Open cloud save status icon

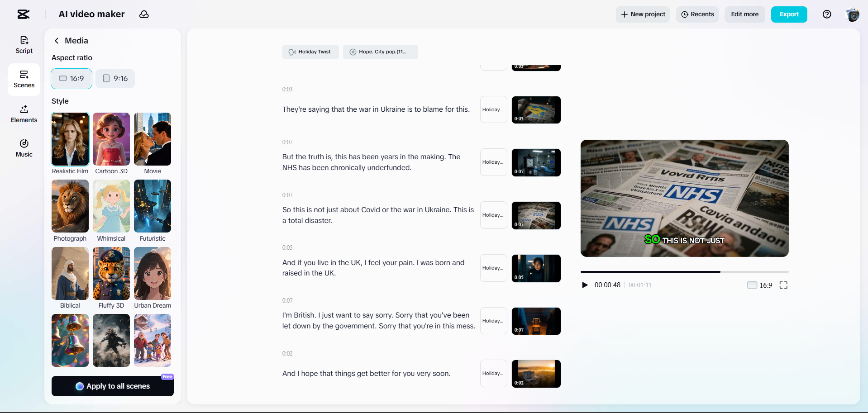(x=144, y=14)
